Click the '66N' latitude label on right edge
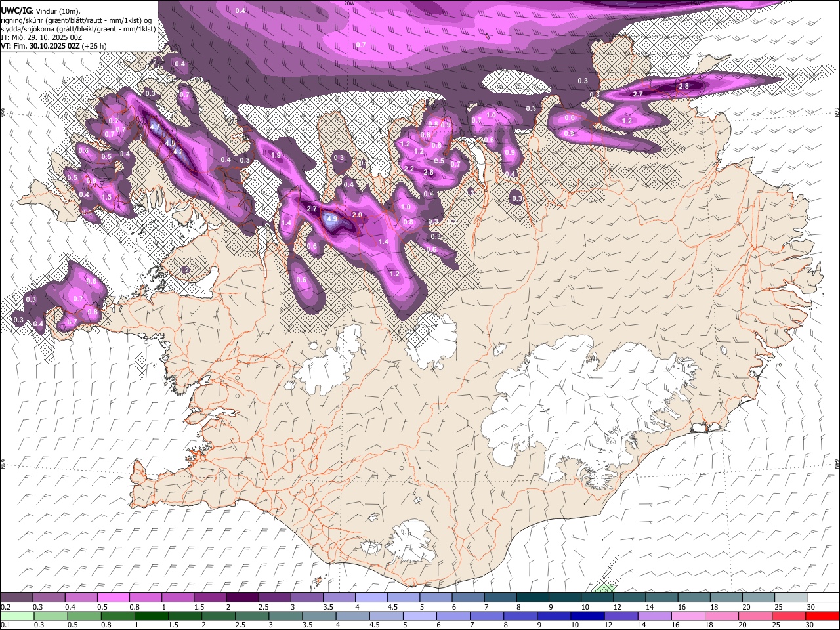The width and height of the screenshot is (840, 630). coord(837,113)
